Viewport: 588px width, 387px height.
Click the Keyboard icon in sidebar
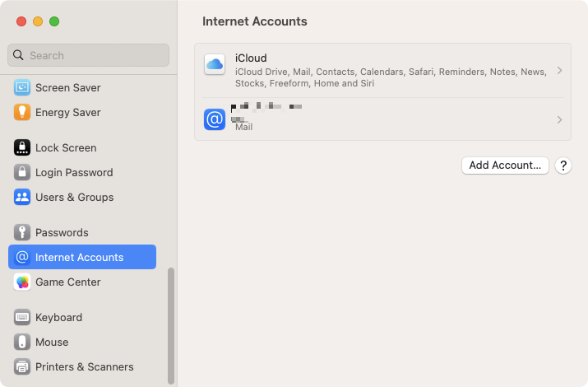click(x=22, y=317)
